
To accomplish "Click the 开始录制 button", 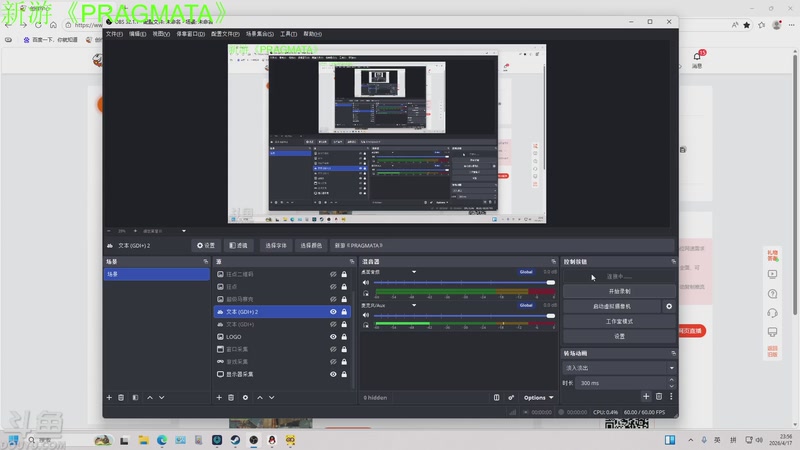I will pos(619,291).
